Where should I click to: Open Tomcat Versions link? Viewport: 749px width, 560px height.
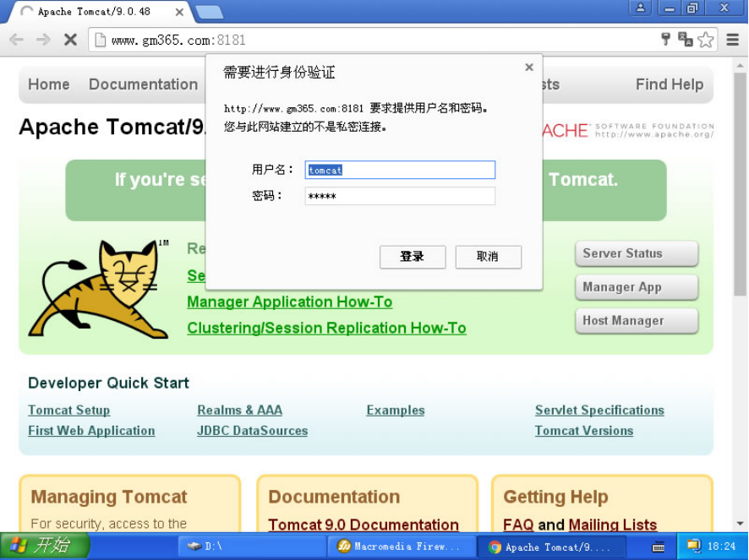coord(583,431)
